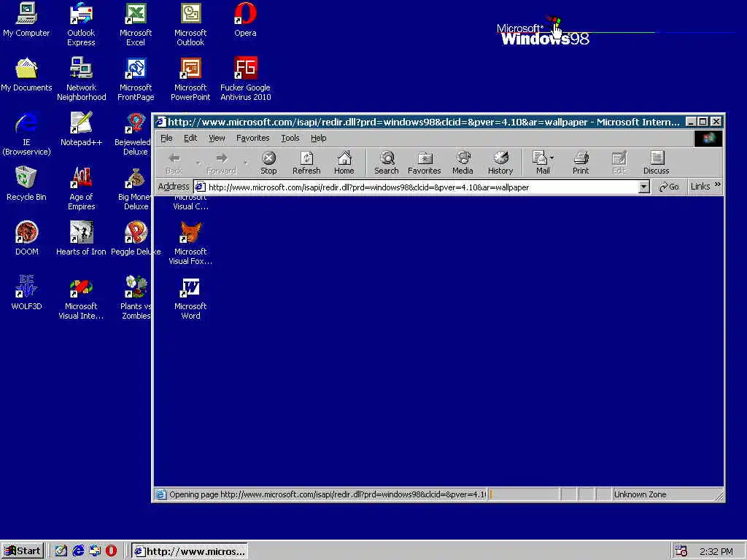Select the Age of Empires shortcut

[x=81, y=189]
